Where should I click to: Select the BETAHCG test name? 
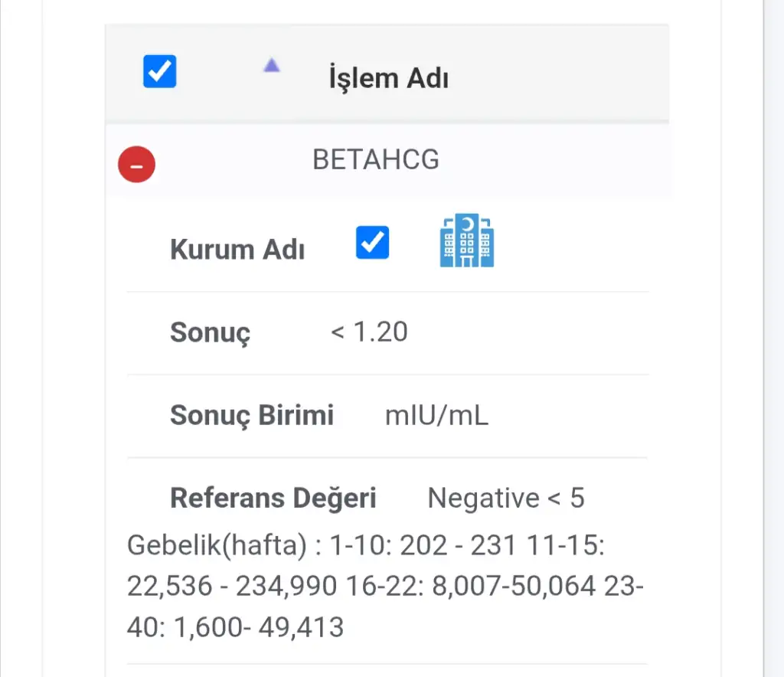[x=376, y=160]
